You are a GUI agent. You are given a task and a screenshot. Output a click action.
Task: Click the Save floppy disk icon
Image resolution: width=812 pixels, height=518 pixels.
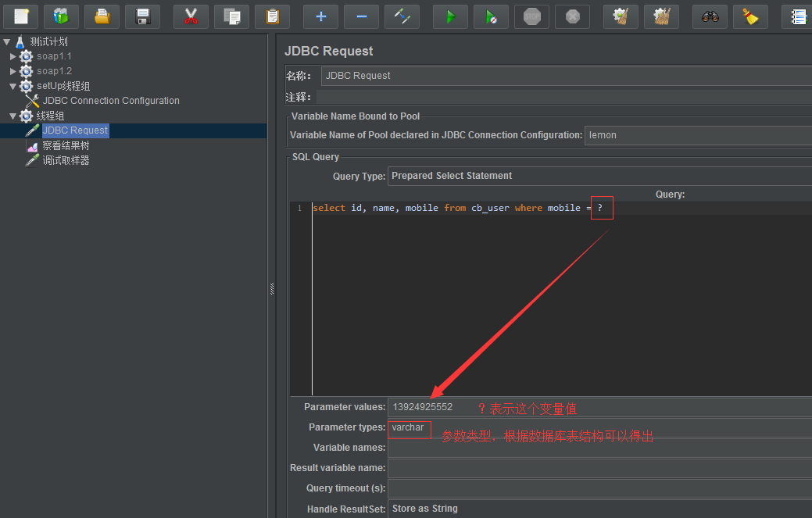[x=142, y=16]
